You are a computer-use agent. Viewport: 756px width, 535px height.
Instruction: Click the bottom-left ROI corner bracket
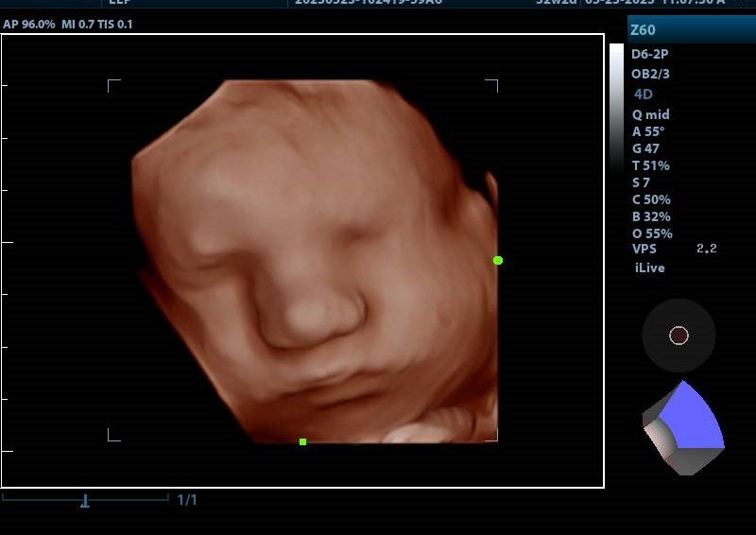click(x=113, y=435)
